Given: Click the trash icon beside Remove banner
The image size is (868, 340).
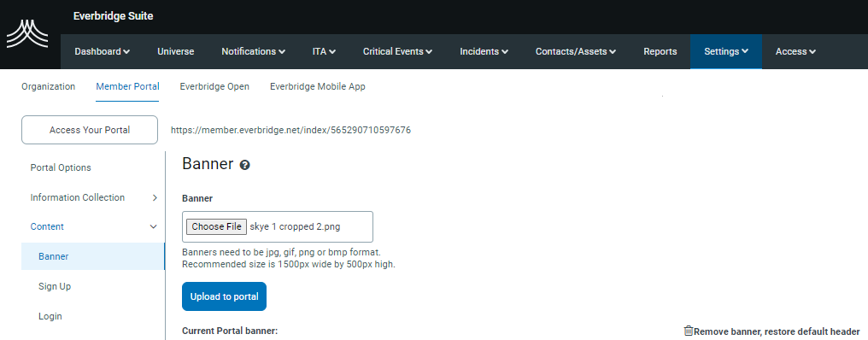Looking at the screenshot, I should coord(688,331).
